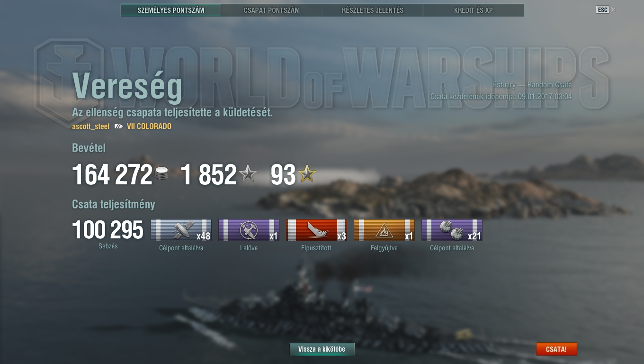Open the Személyes pontszám tab
Image resolution: width=644 pixels, height=364 pixels.
click(x=171, y=10)
